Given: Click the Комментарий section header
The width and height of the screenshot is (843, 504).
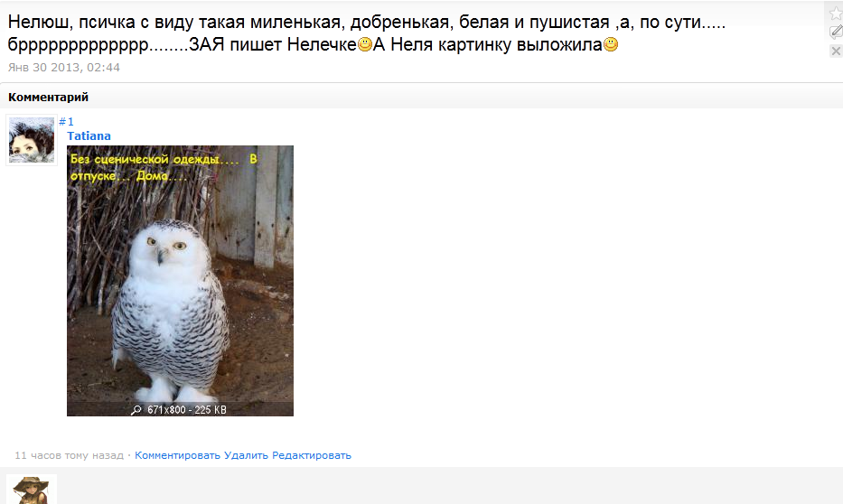Looking at the screenshot, I should [x=49, y=98].
